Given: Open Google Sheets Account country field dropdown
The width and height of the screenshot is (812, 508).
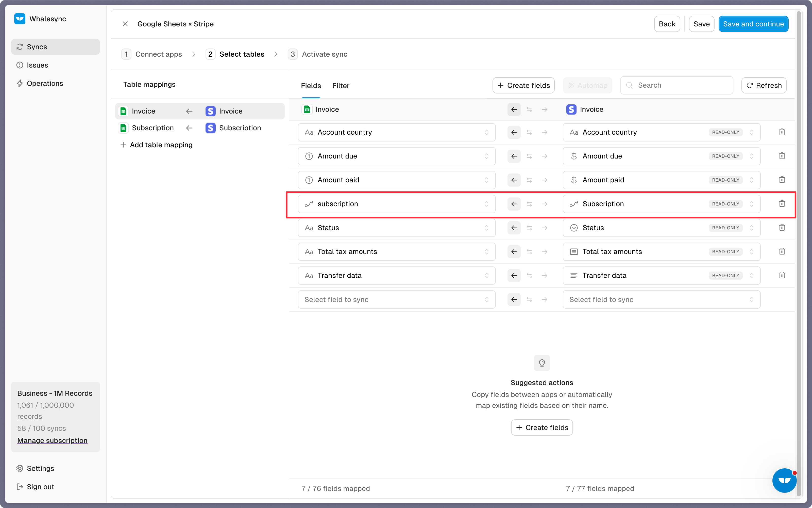Looking at the screenshot, I should coord(397,132).
